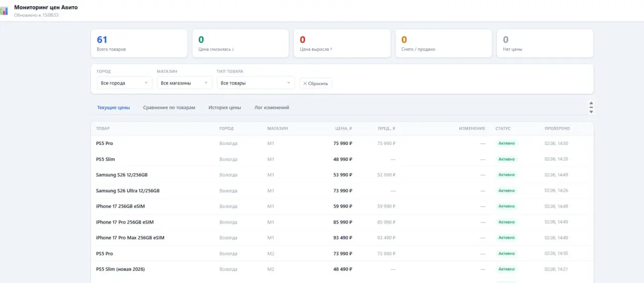Select the PS5 Slim (новая 2026) product name
The height and width of the screenshot is (283, 644).
tap(120, 269)
